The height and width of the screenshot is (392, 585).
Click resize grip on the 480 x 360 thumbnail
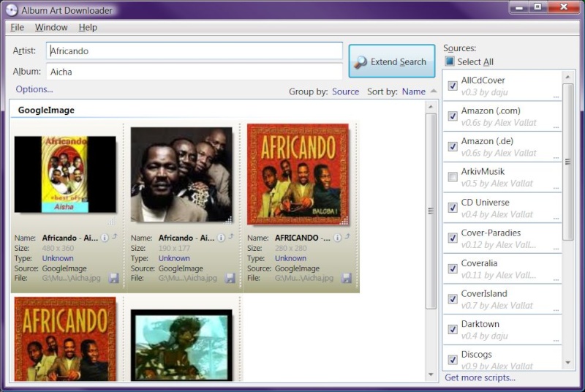(x=112, y=222)
